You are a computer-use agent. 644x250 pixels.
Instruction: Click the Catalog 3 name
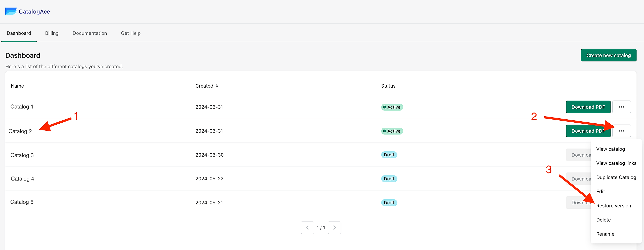pos(22,155)
